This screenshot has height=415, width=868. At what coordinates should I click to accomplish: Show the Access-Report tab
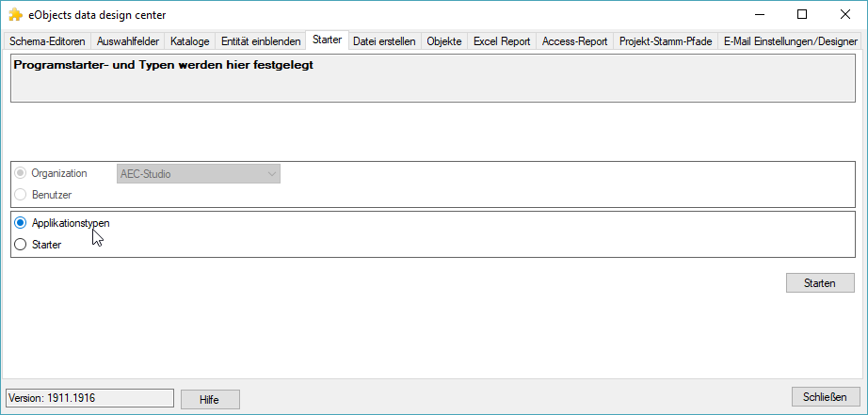574,41
